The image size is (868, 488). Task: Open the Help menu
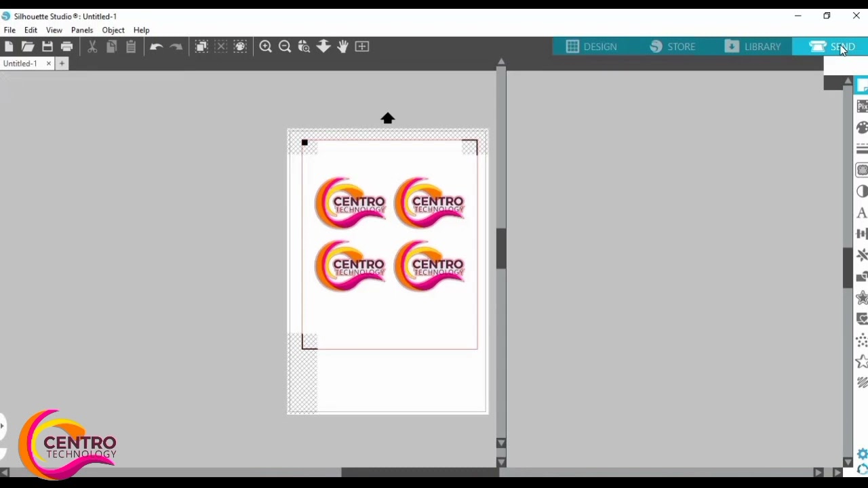point(142,30)
